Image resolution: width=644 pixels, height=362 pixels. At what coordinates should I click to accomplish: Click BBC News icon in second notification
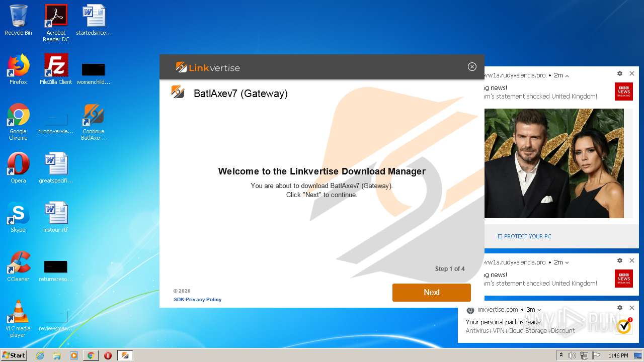(624, 279)
